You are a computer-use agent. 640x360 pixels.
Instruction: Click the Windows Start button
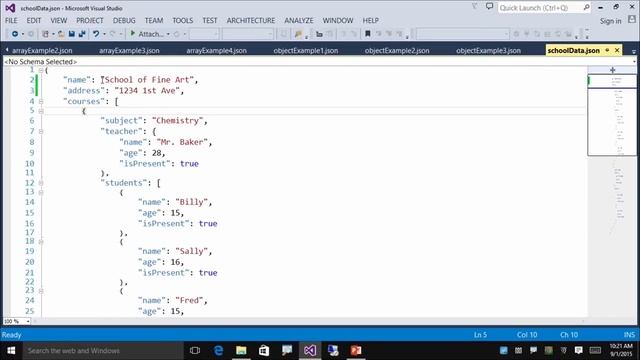11,351
